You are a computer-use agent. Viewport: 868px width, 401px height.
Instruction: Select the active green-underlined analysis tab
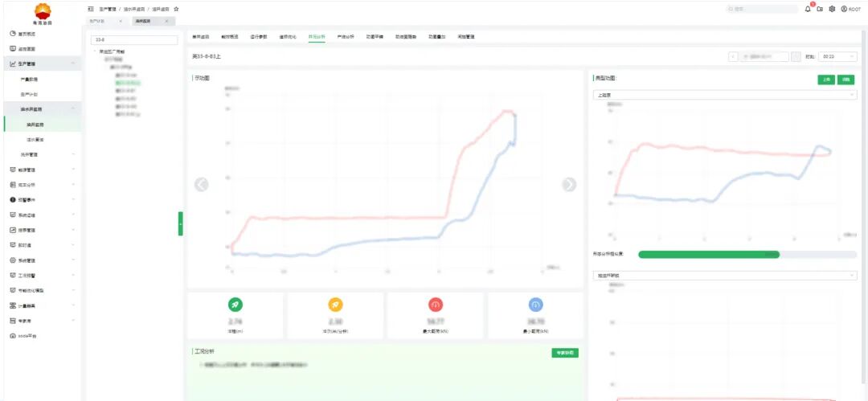[x=317, y=36]
